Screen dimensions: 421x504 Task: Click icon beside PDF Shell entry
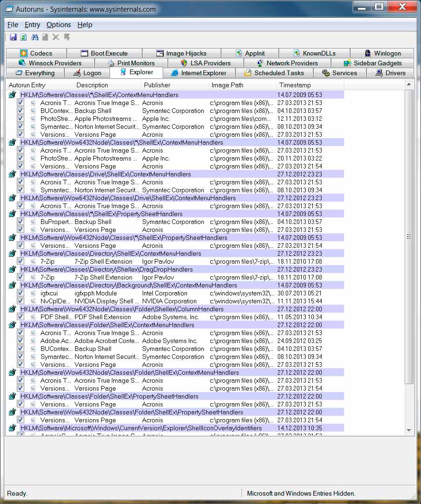pyautogui.click(x=33, y=317)
